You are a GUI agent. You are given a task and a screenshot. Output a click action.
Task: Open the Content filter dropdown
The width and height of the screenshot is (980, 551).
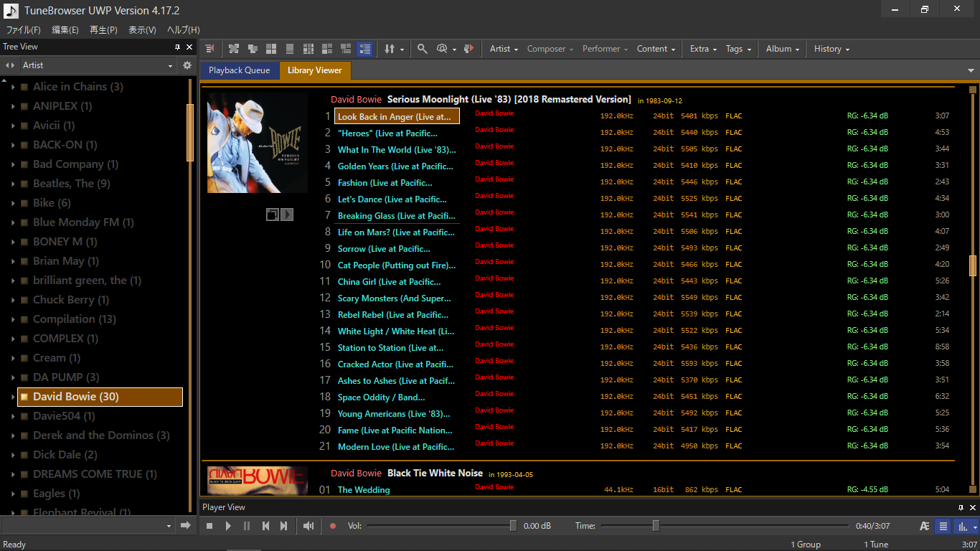tap(656, 49)
